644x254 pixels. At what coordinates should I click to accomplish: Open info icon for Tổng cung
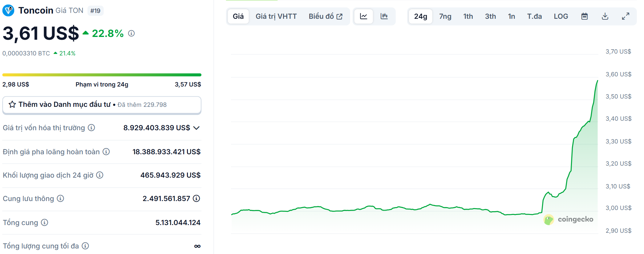pos(45,222)
